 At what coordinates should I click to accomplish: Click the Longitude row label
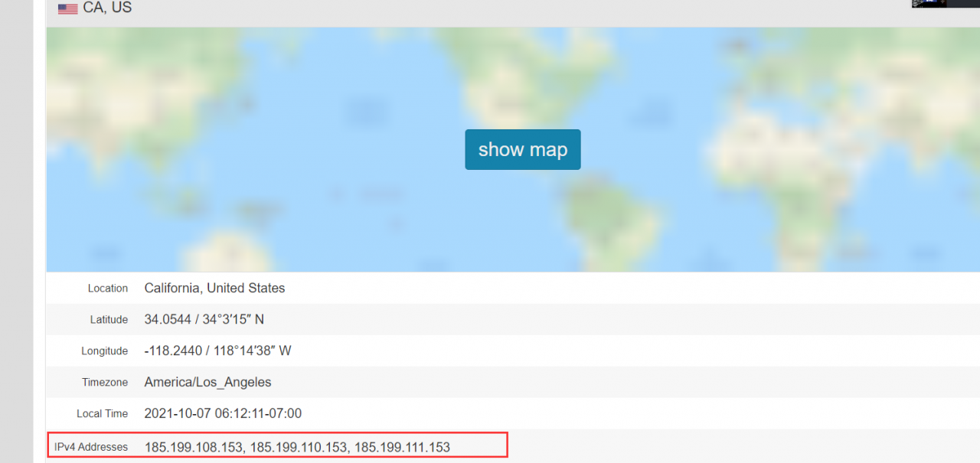[x=104, y=351]
